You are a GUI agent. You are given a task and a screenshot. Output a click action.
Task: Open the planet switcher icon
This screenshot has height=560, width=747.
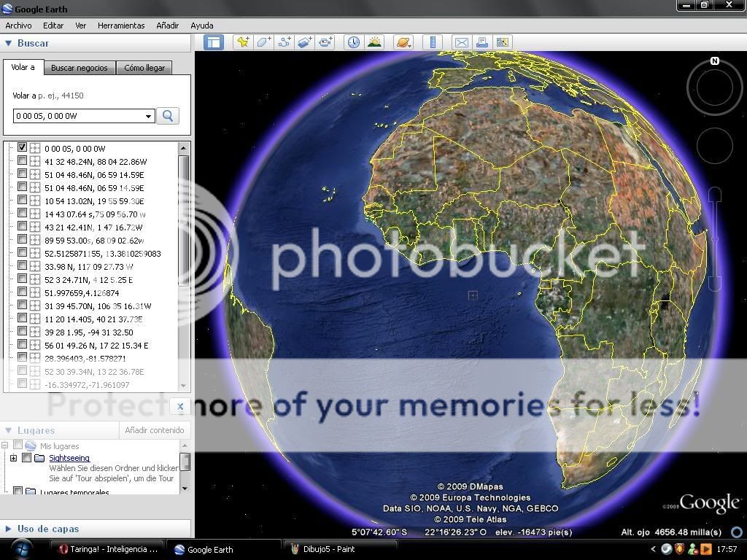point(403,42)
